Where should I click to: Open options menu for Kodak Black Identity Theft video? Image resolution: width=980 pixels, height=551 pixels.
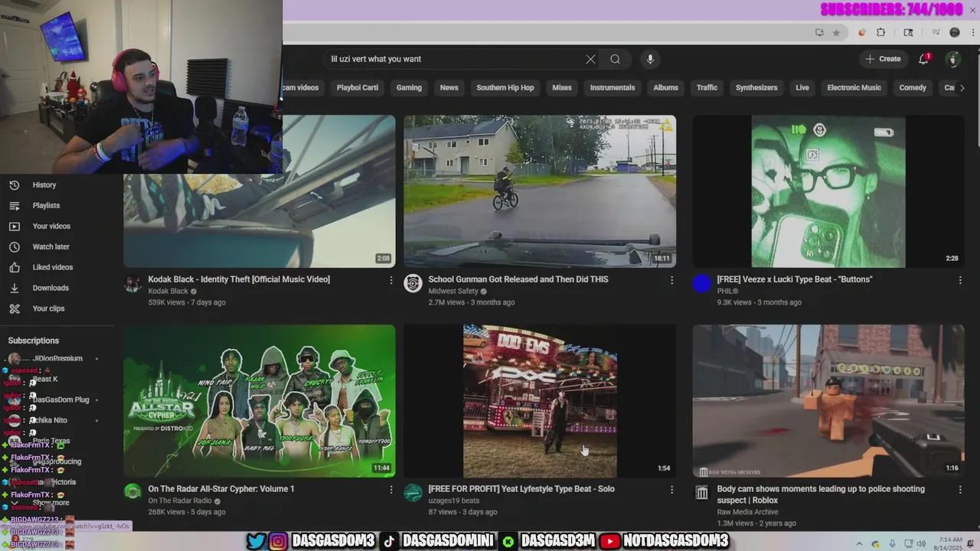(391, 280)
